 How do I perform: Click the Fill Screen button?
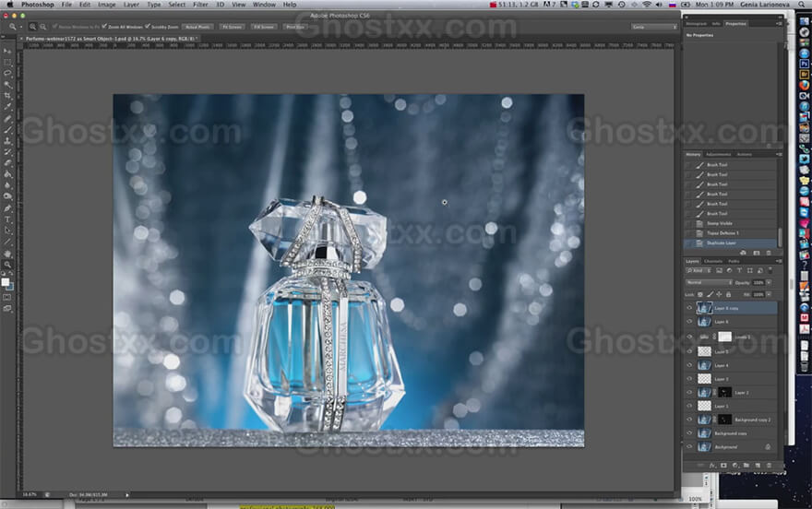[264, 27]
